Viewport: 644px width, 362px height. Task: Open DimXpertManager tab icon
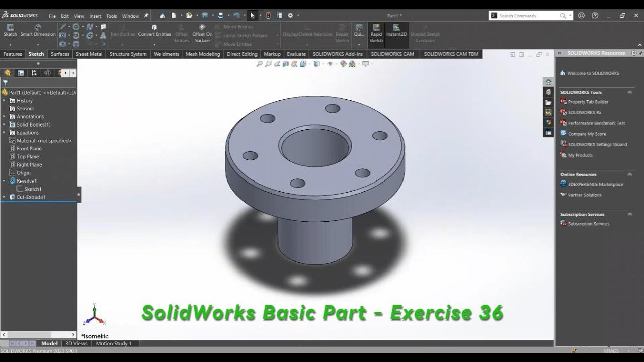(x=48, y=73)
